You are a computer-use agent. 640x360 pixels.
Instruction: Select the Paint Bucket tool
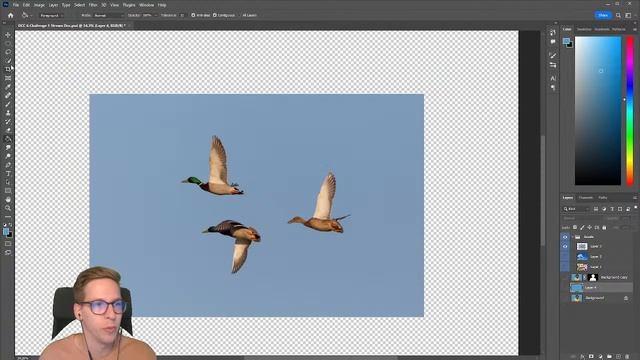[8, 139]
